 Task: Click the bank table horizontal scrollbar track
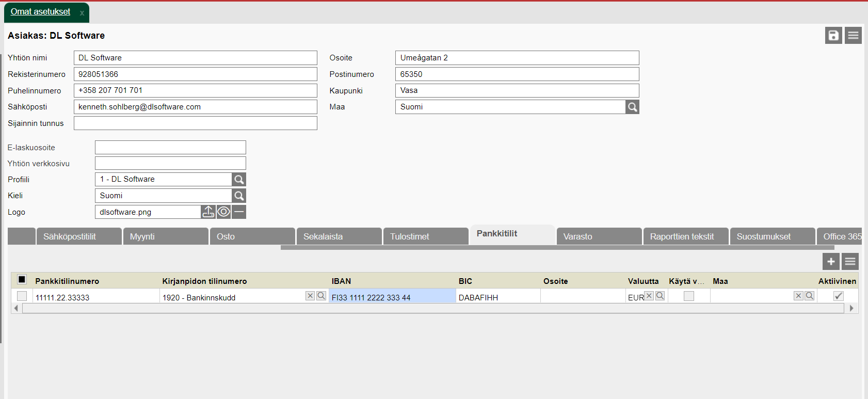coord(433,308)
